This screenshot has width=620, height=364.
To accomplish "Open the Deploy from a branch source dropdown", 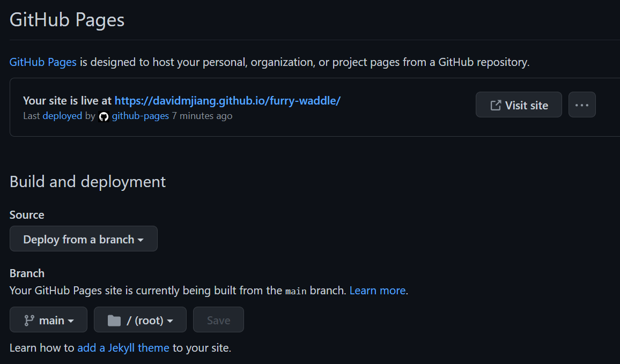I will click(x=83, y=239).
